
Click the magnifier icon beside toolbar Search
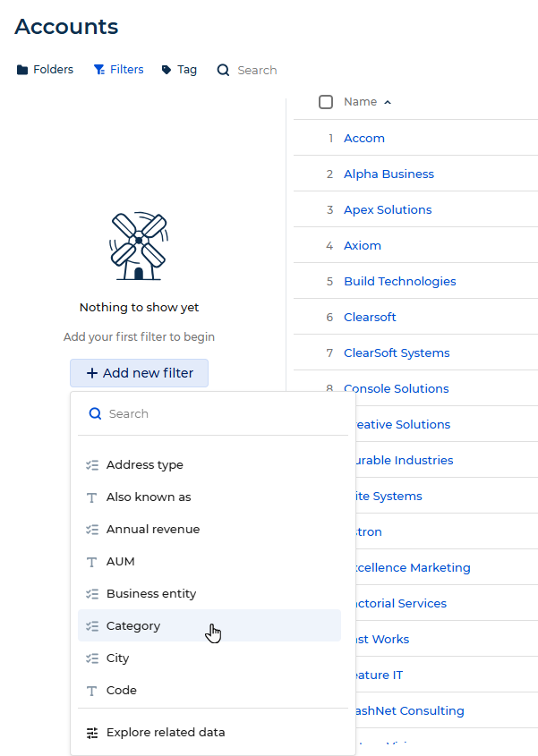[x=223, y=71]
